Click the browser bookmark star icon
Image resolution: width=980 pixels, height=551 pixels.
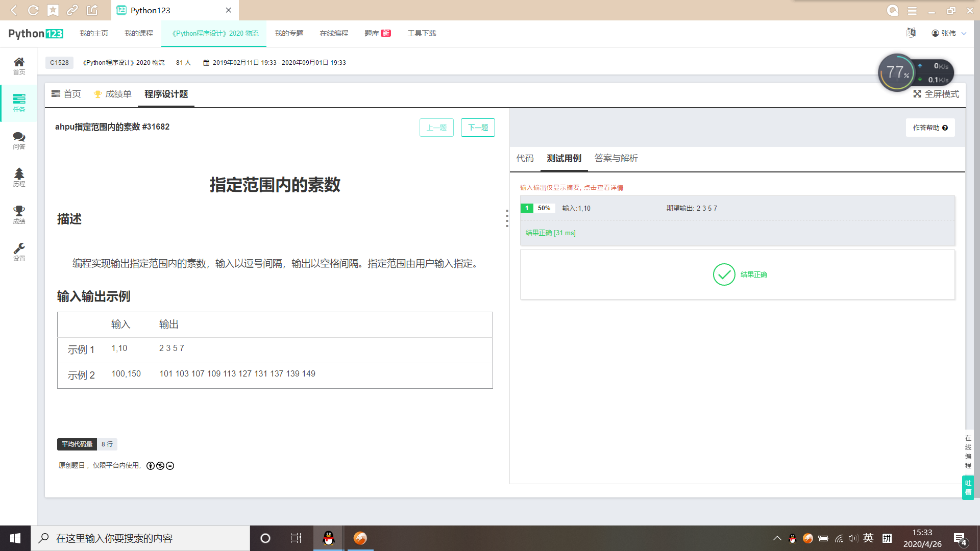53,10
